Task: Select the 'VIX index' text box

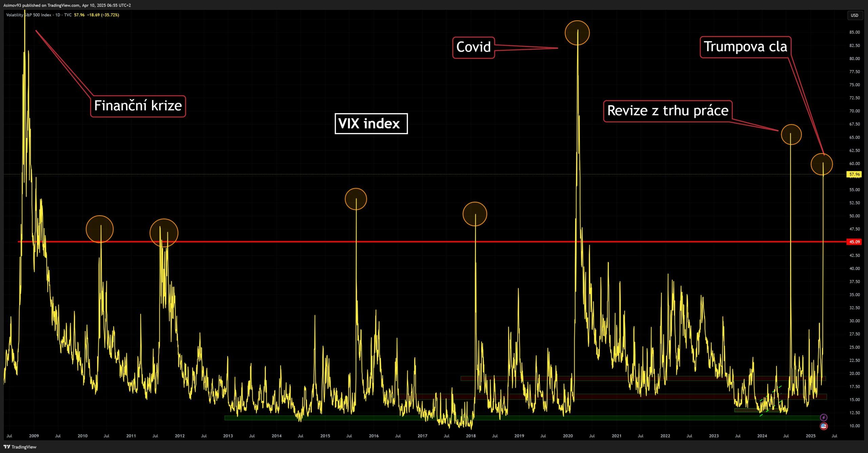Action: coord(371,124)
